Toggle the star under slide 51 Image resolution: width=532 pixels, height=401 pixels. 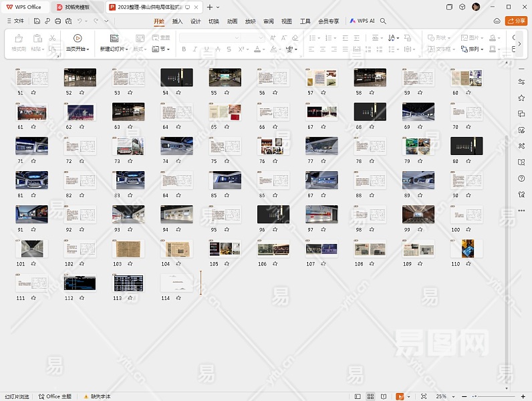click(x=33, y=93)
